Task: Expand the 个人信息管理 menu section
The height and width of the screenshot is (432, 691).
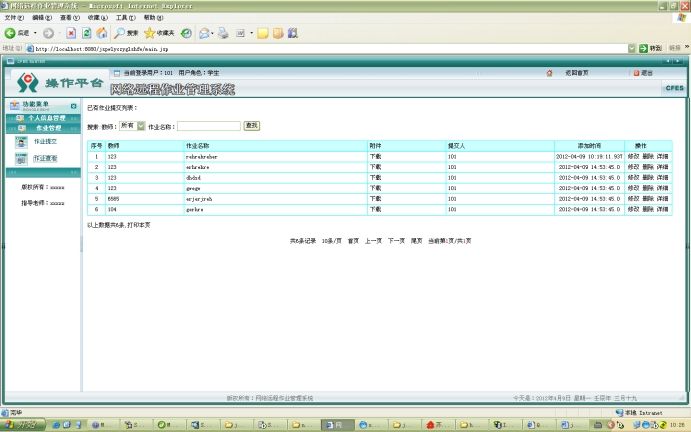Action: (x=43, y=118)
